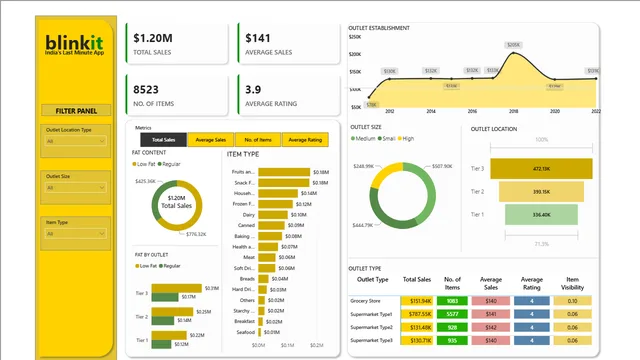
Task: Click the $787.55K total sales cell
Action: (x=417, y=314)
